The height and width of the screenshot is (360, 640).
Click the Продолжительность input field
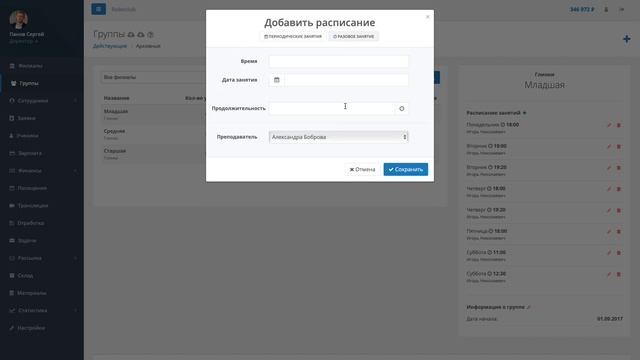[332, 109]
